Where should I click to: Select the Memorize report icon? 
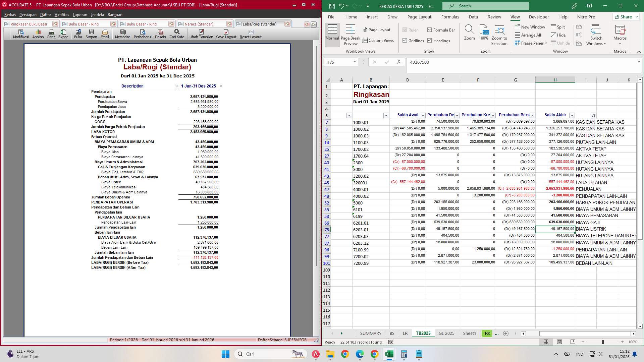(x=122, y=33)
